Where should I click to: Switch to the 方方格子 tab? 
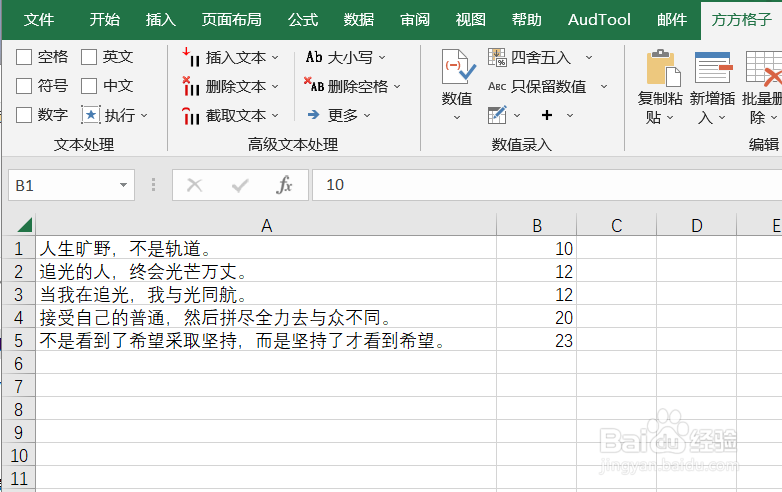(741, 19)
